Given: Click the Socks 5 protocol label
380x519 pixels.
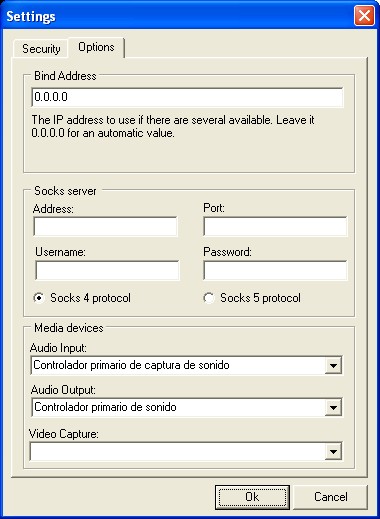Looking at the screenshot, I should pos(260,298).
